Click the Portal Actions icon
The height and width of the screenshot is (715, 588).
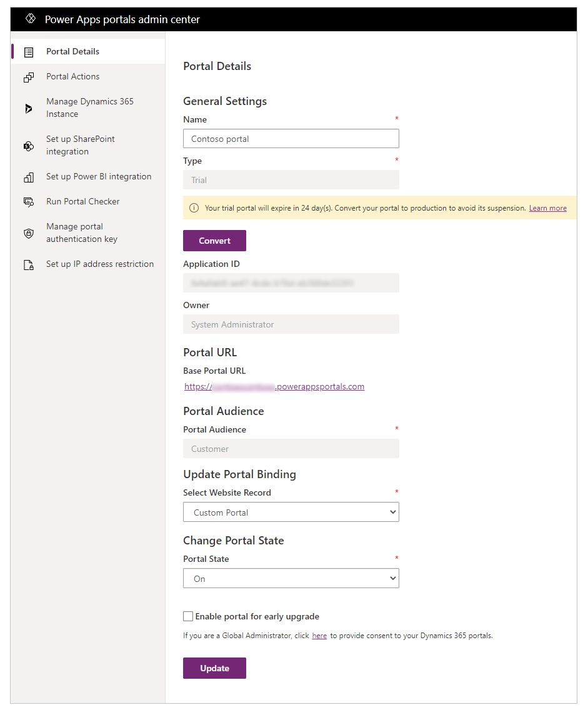click(x=29, y=77)
